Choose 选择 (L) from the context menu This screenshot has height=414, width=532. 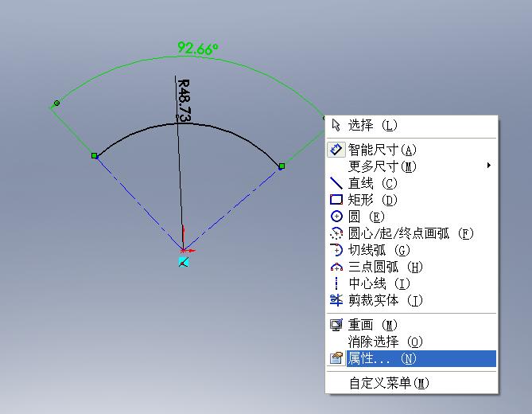412,125
